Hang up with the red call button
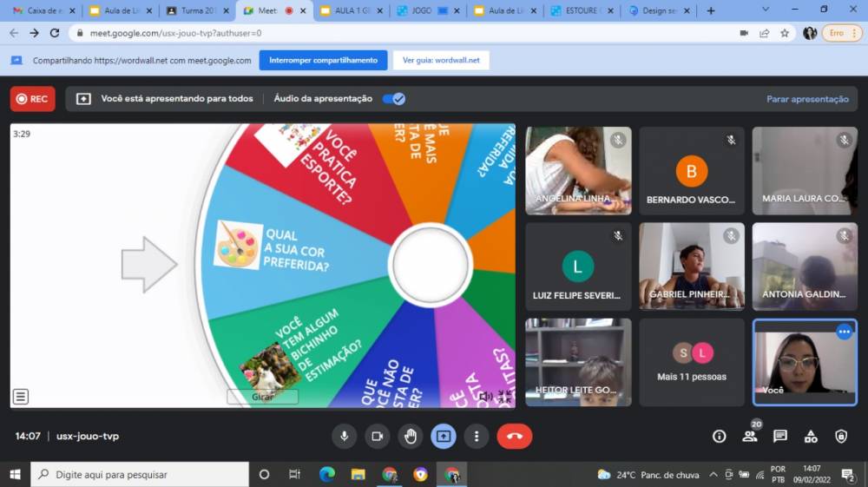This screenshot has height=487, width=868. pyautogui.click(x=514, y=436)
